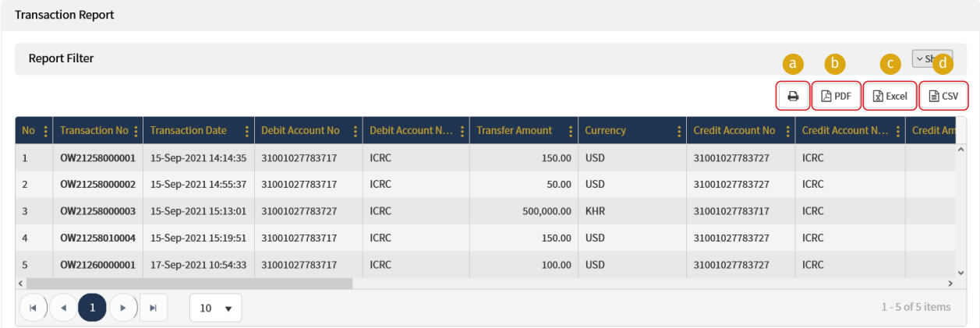Open the Transaction Date column options
Image resolution: width=980 pixels, height=328 pixels.
(x=247, y=131)
